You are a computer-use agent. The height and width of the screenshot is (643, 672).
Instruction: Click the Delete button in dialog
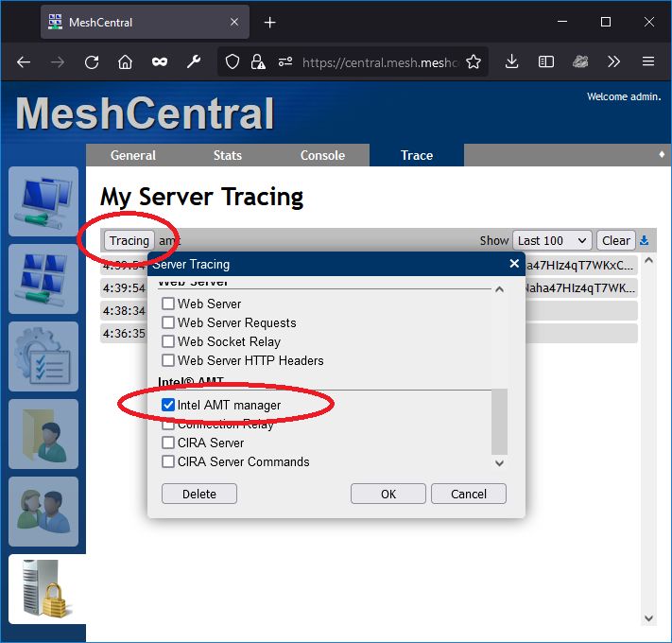(199, 494)
